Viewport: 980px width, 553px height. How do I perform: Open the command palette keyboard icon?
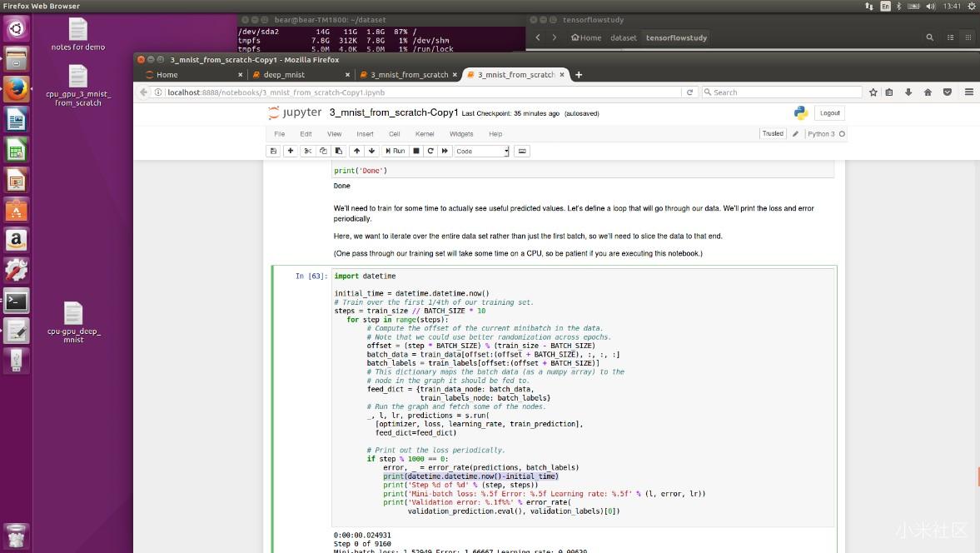pos(523,152)
